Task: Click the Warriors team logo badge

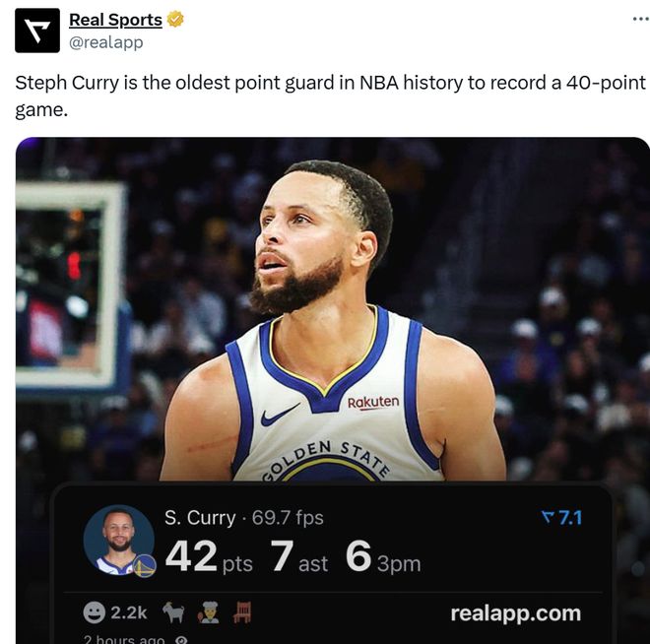Action: click(x=145, y=566)
